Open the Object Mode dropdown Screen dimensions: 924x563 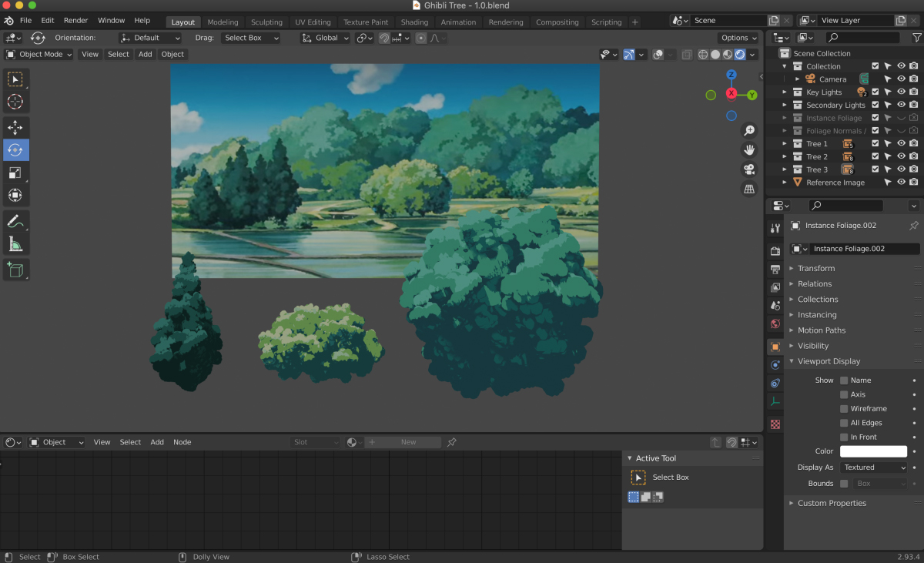tap(39, 55)
